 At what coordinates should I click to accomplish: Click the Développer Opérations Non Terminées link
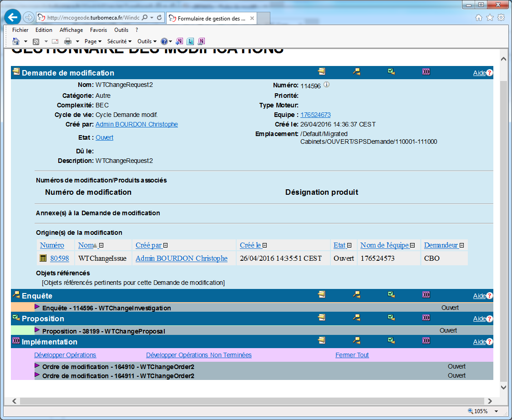coord(198,355)
